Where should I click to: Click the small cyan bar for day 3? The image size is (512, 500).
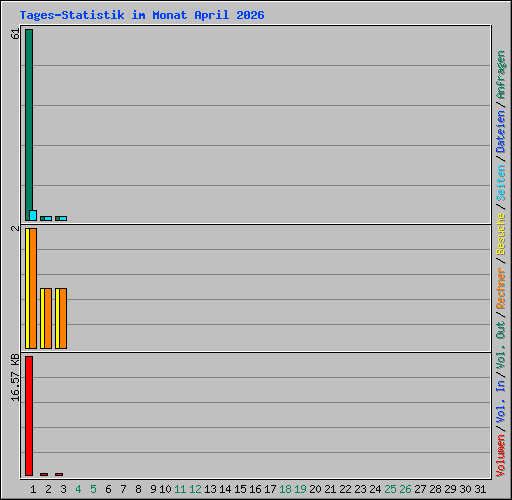coord(63,218)
